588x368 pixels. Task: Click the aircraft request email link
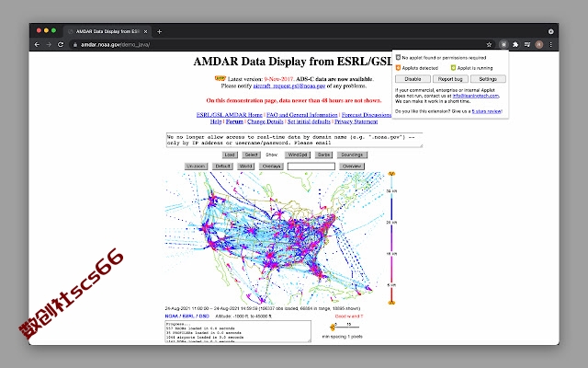289,86
